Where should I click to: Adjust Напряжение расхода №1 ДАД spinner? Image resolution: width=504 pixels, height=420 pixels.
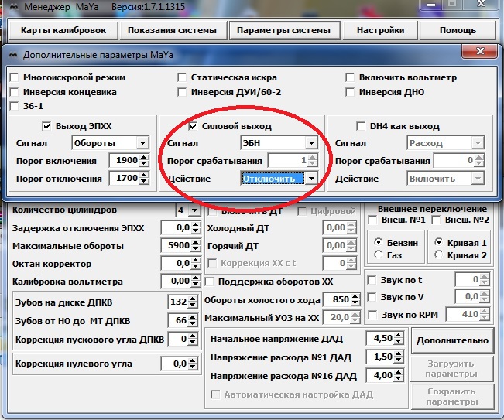(x=399, y=357)
